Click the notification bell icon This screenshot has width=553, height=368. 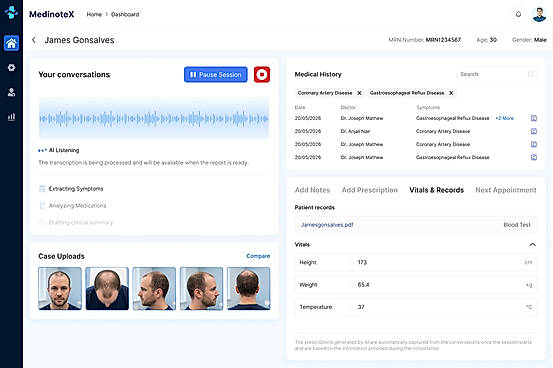click(518, 14)
